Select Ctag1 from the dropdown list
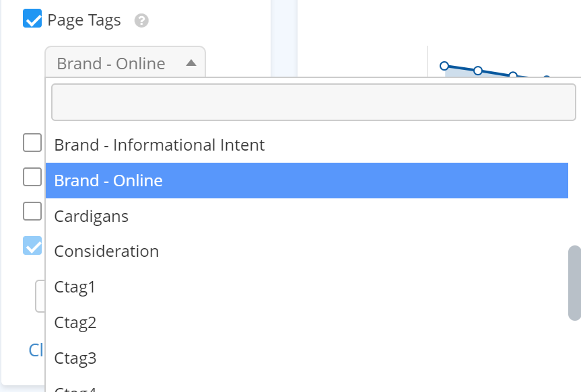The image size is (581, 392). pyautogui.click(x=75, y=287)
